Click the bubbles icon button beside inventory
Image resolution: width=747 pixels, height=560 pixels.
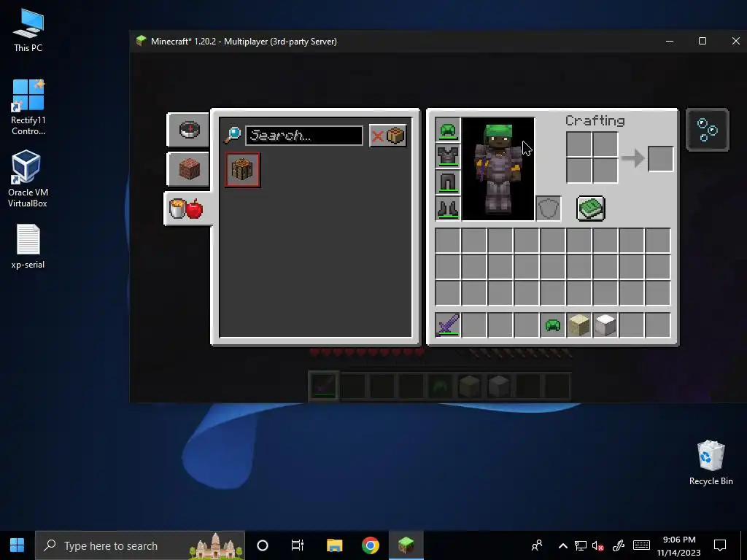(708, 130)
